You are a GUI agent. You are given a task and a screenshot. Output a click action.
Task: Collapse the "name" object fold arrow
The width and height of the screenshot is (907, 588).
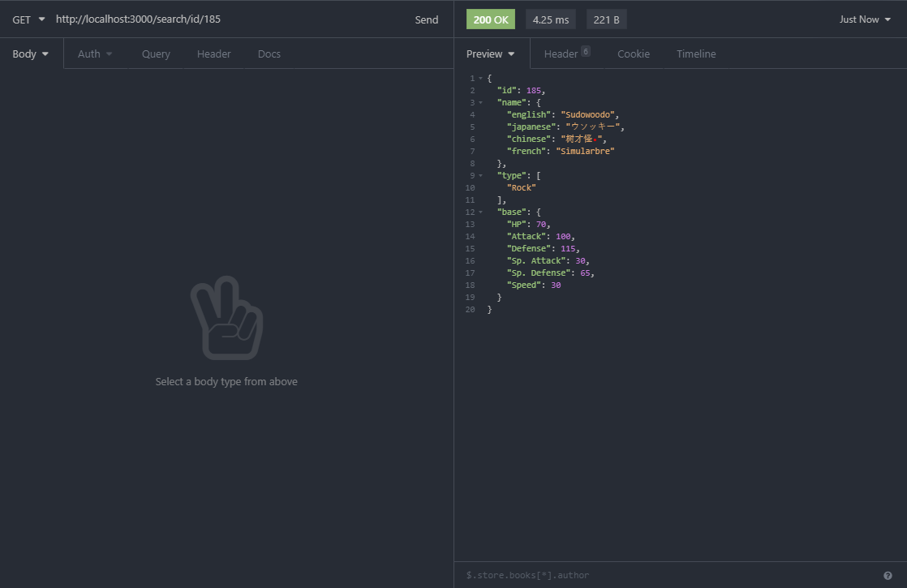click(480, 102)
